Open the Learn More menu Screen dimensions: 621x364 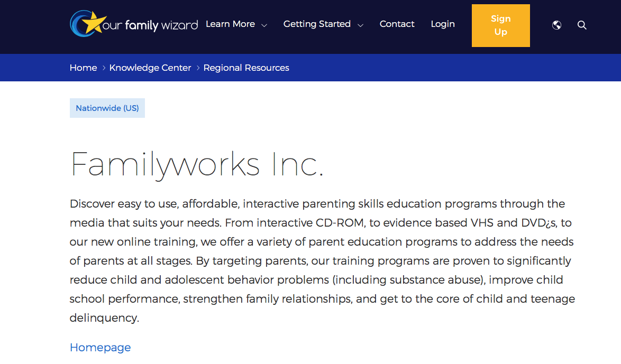[230, 24]
